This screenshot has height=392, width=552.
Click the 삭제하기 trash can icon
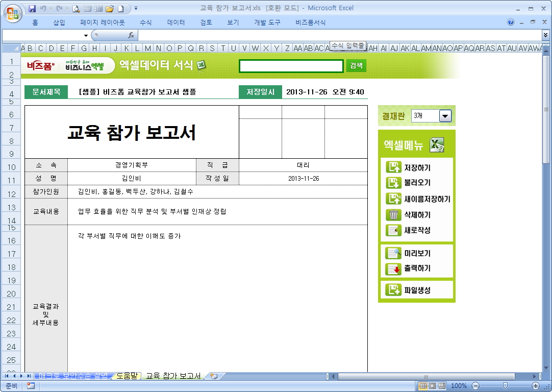tap(393, 214)
